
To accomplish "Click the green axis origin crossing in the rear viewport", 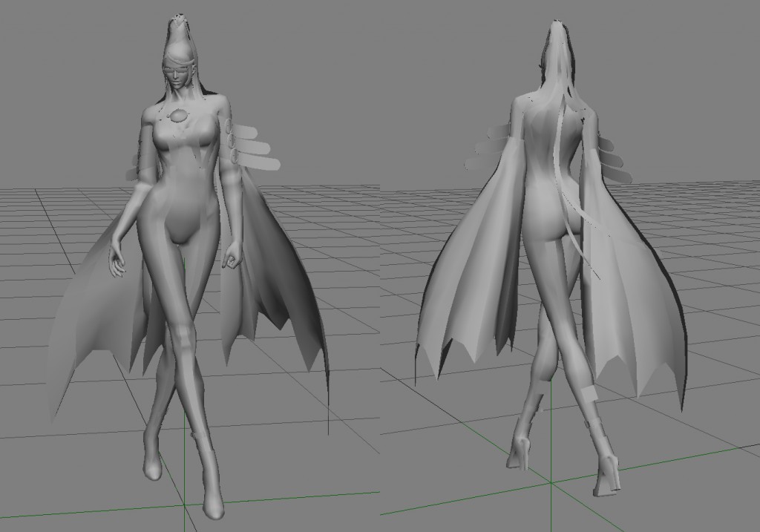I will click(x=551, y=483).
